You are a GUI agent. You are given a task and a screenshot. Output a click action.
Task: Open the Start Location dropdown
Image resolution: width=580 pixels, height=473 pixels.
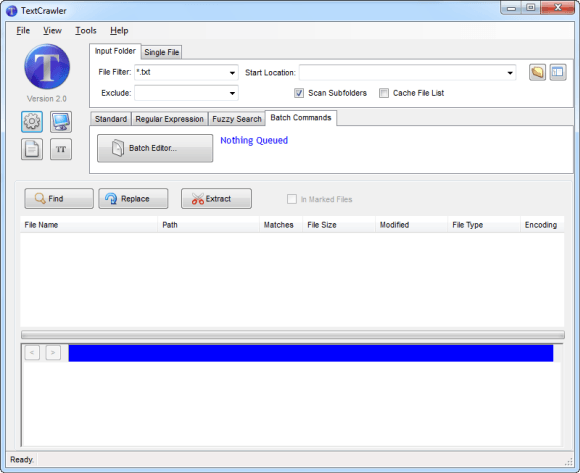[510, 73]
